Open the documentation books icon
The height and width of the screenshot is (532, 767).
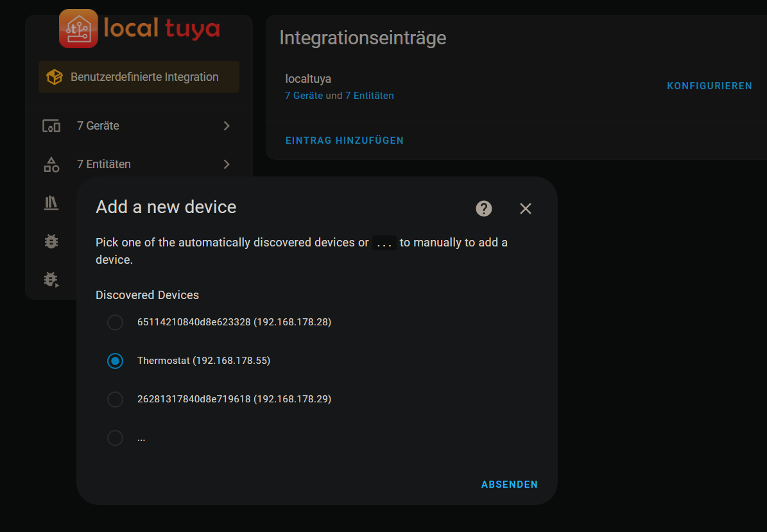coord(51,203)
